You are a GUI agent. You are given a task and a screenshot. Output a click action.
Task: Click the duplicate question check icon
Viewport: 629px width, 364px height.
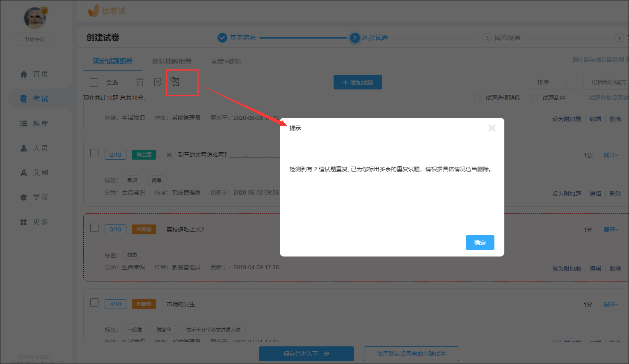coord(176,82)
